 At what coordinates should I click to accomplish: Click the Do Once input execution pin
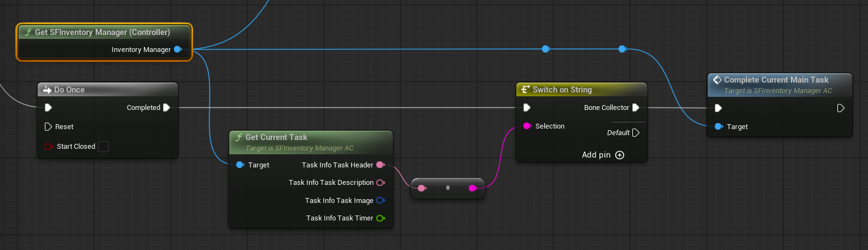click(x=48, y=108)
